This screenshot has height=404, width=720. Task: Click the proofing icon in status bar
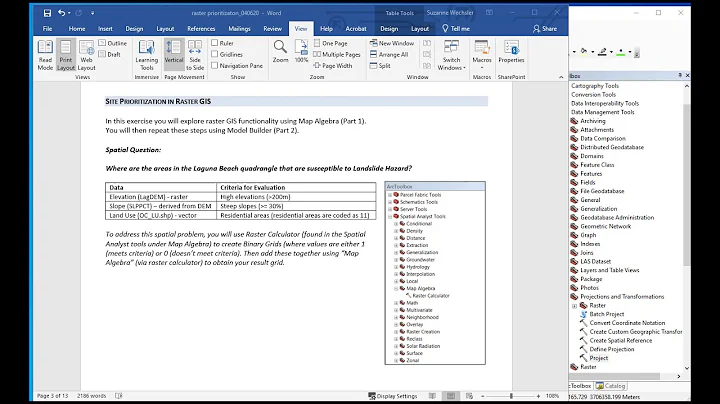pos(119,396)
